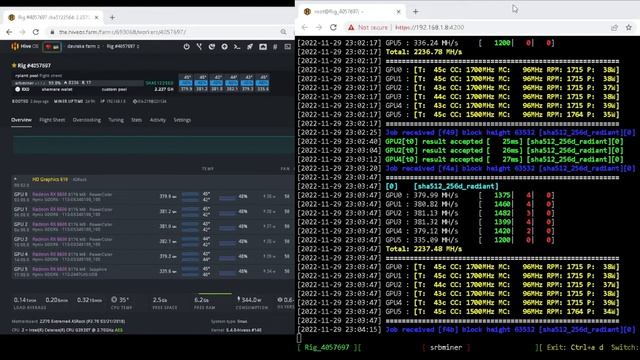Click the hash symbol icon in Hive toolbar

[x=275, y=47]
